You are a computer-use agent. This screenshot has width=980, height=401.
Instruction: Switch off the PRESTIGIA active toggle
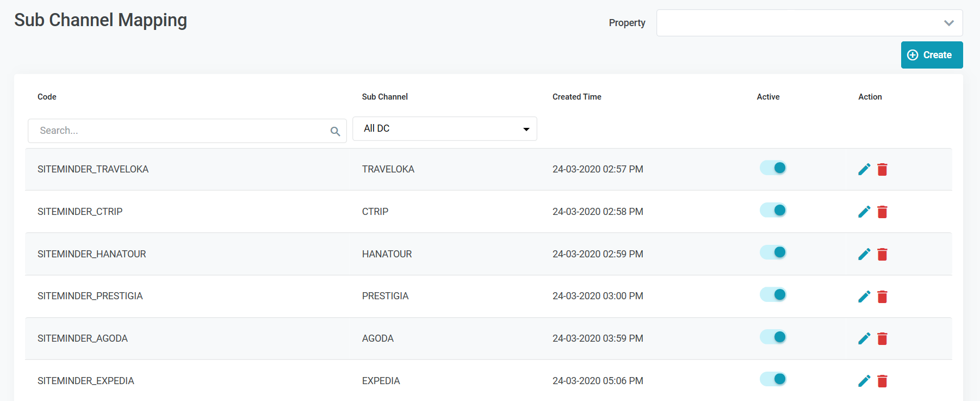click(773, 295)
